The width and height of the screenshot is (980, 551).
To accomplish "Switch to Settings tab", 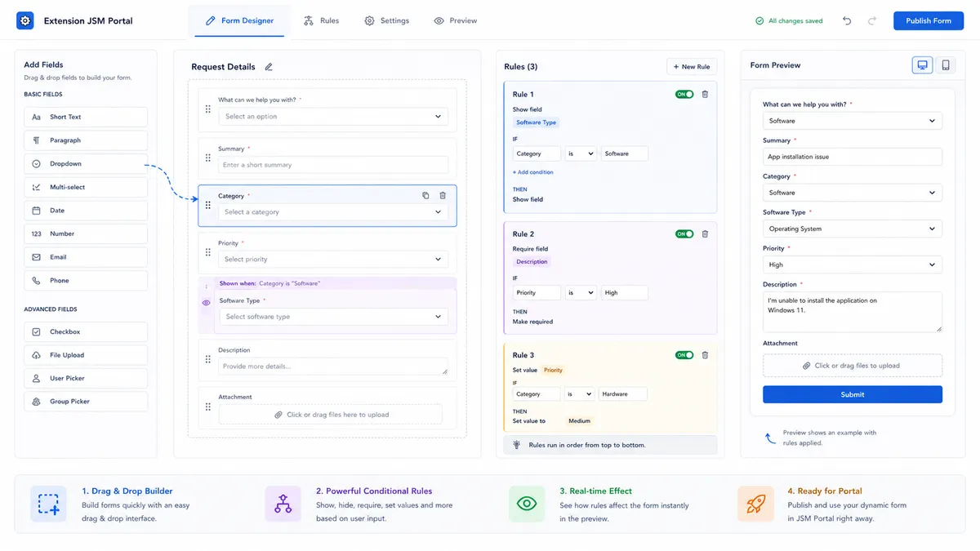I will (x=386, y=20).
